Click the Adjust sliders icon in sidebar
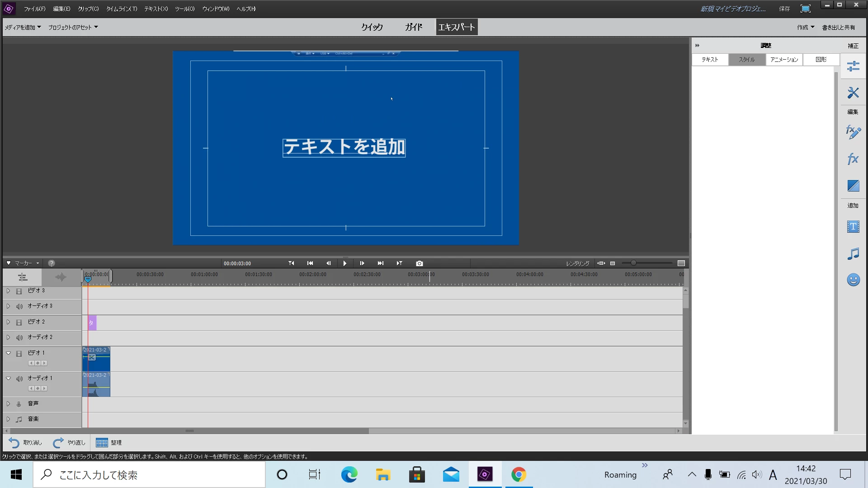The image size is (868, 488). [x=853, y=67]
